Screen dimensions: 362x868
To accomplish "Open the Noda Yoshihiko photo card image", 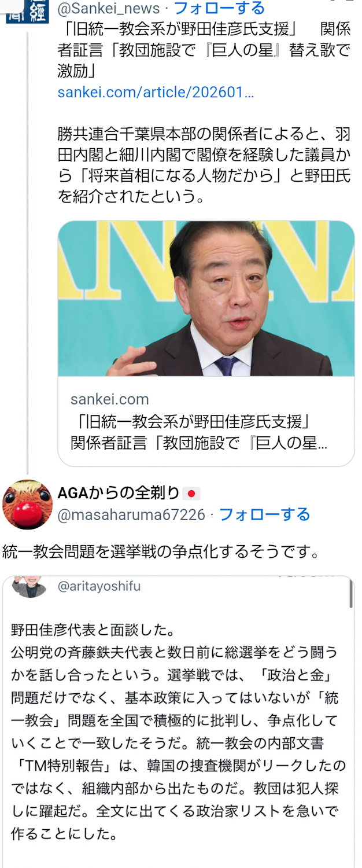I will point(206,299).
